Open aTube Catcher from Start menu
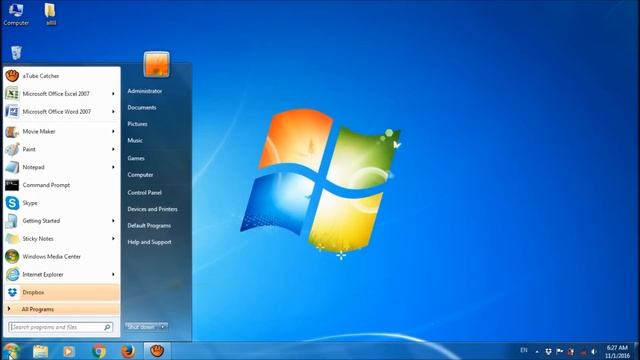 point(62,76)
